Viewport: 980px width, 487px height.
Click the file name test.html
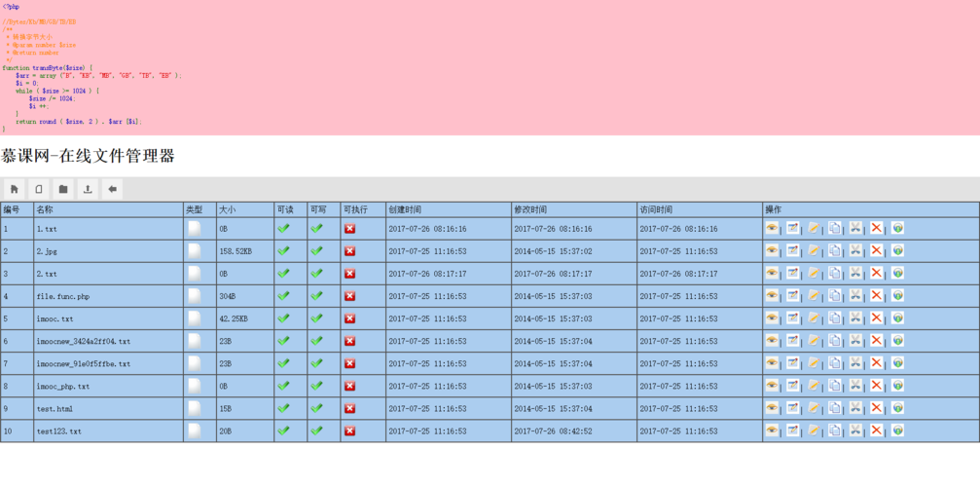click(x=55, y=409)
